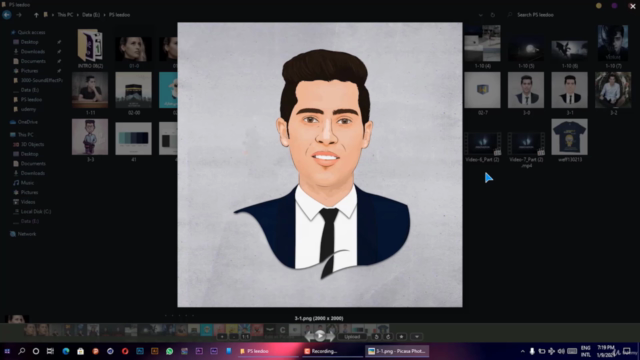Go to the previous photo arrow
The width and height of the screenshot is (640, 360).
(309, 336)
